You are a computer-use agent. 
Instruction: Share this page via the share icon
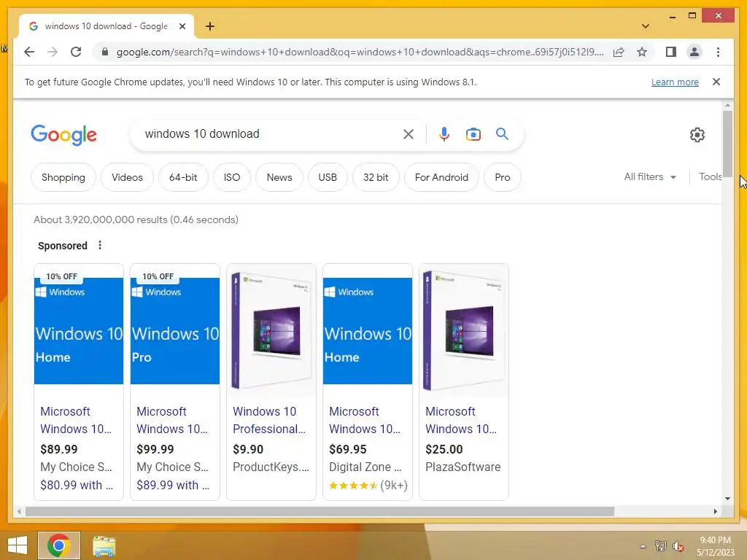(x=619, y=52)
